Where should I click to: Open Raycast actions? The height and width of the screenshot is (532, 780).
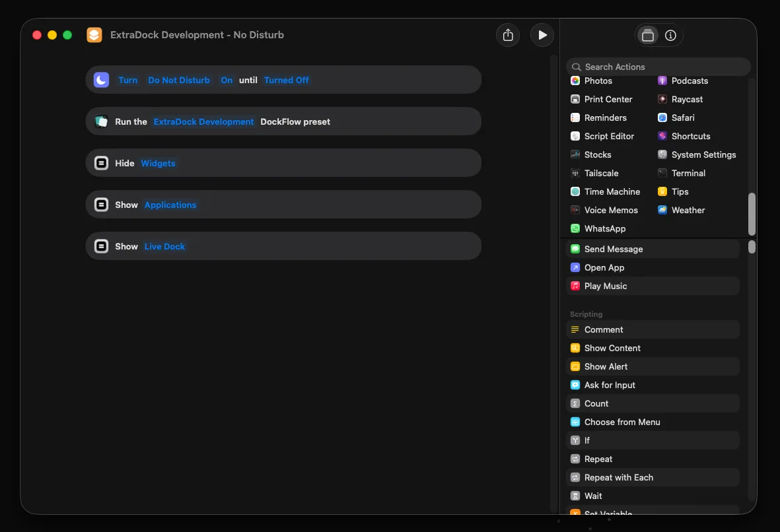click(x=680, y=99)
